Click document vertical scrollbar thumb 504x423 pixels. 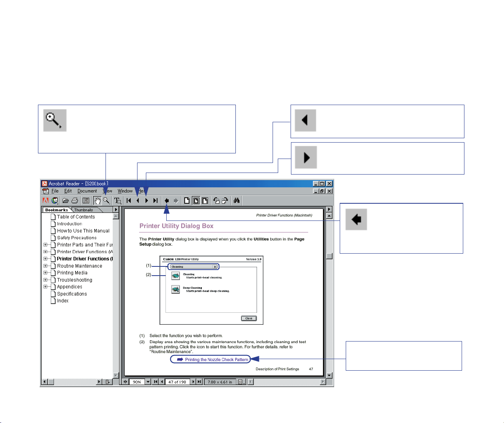[329, 256]
